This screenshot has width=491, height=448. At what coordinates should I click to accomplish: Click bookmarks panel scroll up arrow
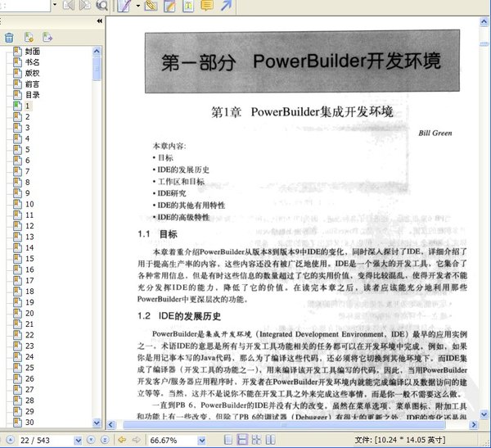coord(97,51)
